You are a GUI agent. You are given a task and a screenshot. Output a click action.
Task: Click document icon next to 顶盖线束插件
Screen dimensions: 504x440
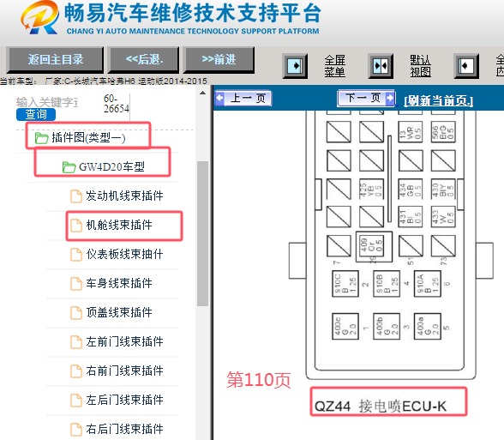75,313
